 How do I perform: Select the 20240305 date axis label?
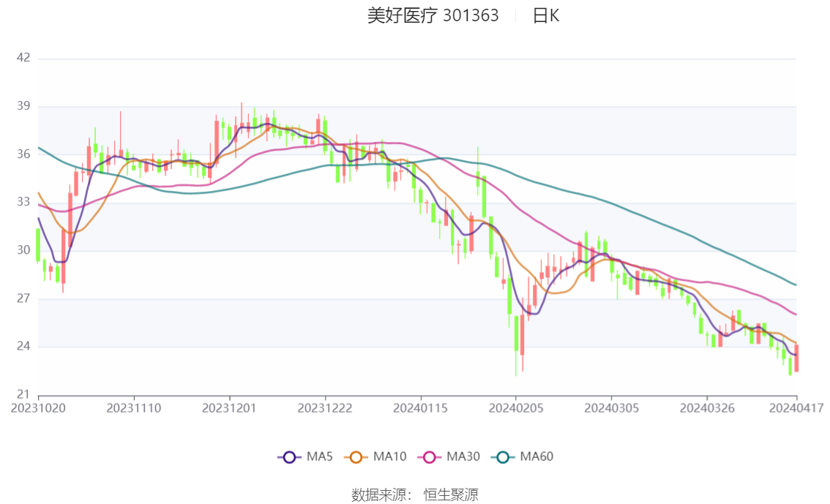(611, 408)
